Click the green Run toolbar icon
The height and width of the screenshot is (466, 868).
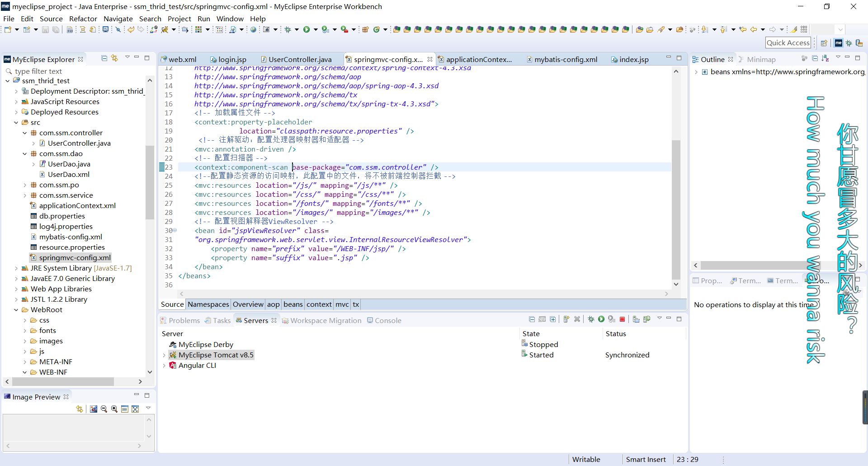click(307, 30)
